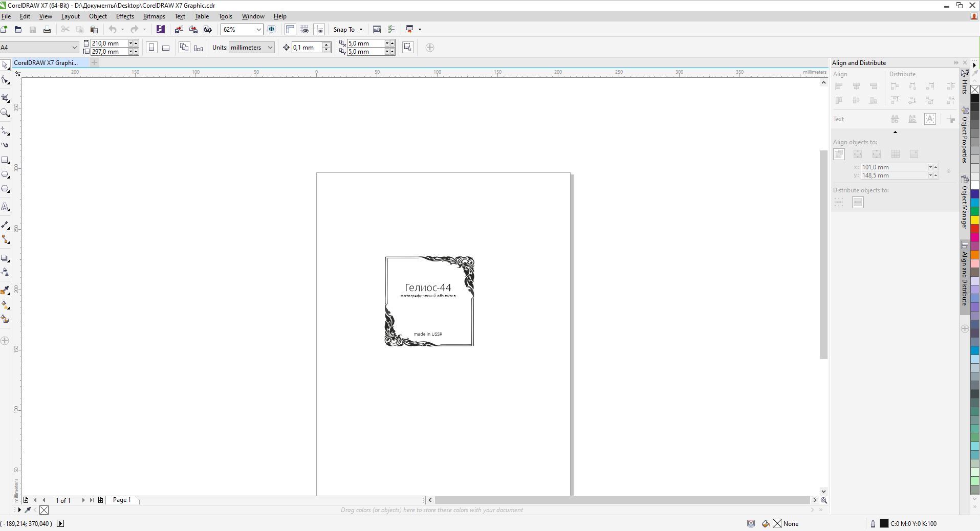Select the Pick tool
The width and height of the screenshot is (980, 531).
5,65
